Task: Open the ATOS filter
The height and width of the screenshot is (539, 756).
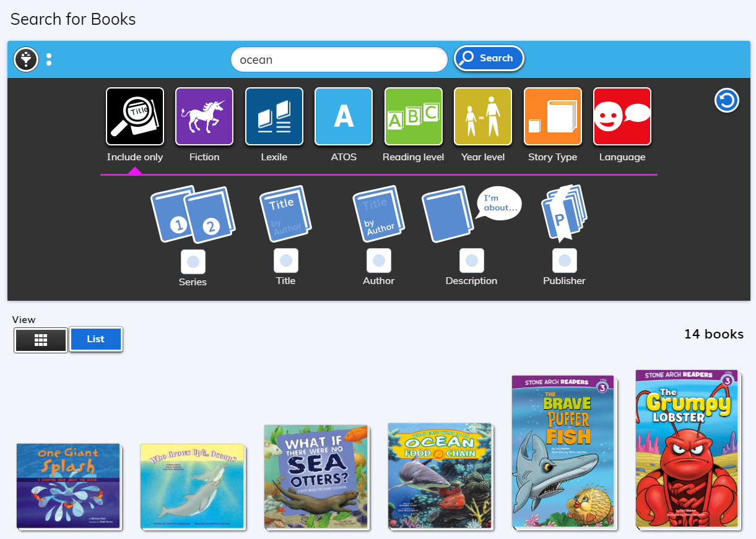Action: (344, 116)
